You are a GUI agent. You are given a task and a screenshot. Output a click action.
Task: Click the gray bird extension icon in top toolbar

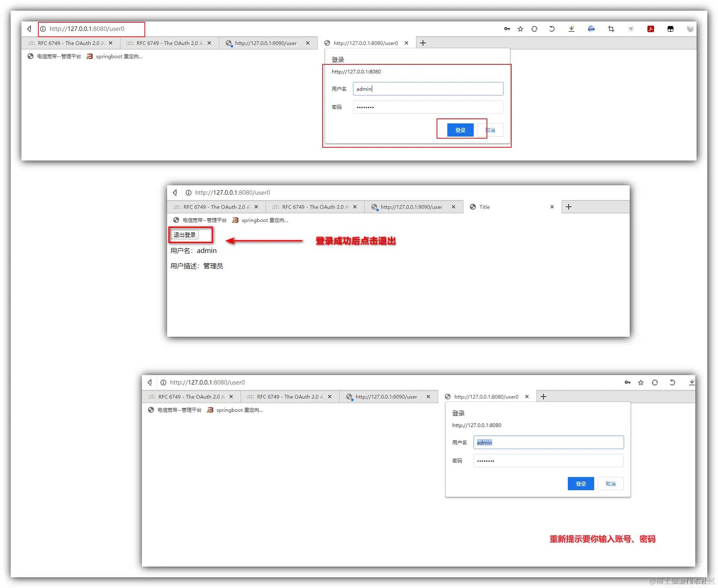click(631, 29)
